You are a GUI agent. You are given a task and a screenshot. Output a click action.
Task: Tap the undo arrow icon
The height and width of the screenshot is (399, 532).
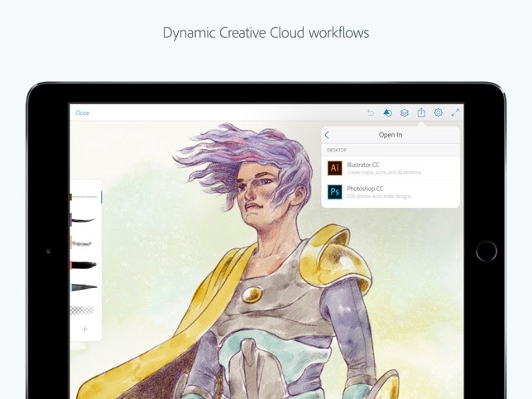click(371, 113)
